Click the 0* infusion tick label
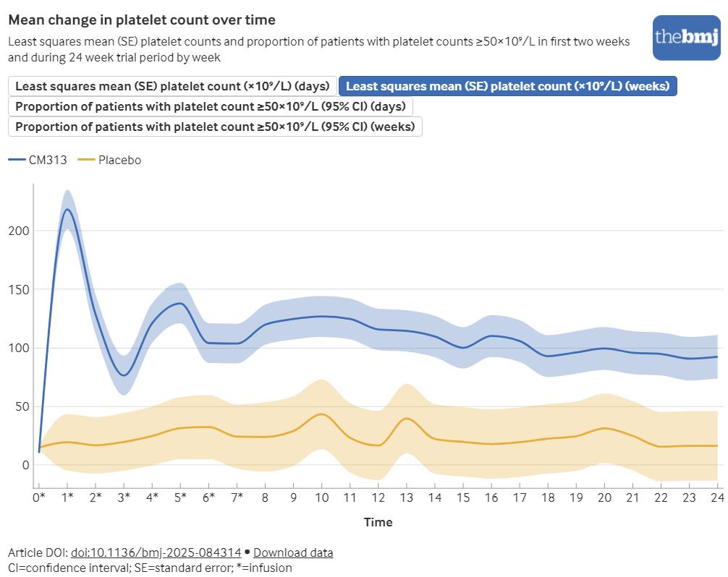The width and height of the screenshot is (728, 577). (39, 497)
